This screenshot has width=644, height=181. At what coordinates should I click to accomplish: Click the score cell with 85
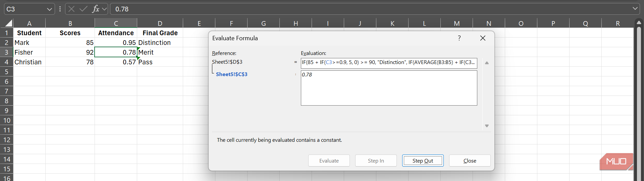70,43
